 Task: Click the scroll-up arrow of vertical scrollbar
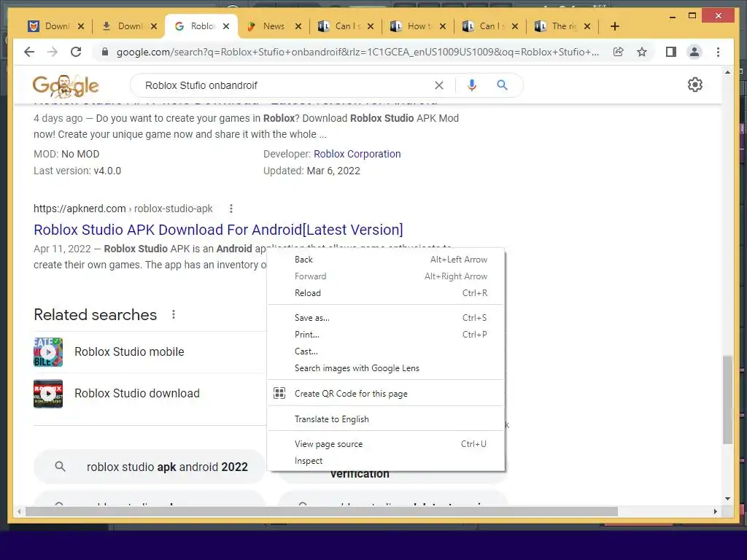tap(727, 72)
